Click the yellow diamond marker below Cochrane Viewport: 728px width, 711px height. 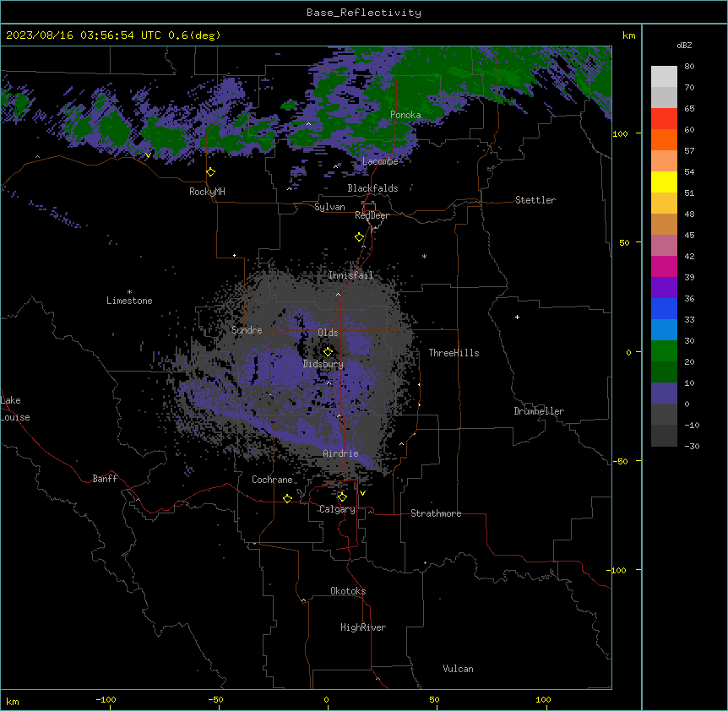point(288,499)
